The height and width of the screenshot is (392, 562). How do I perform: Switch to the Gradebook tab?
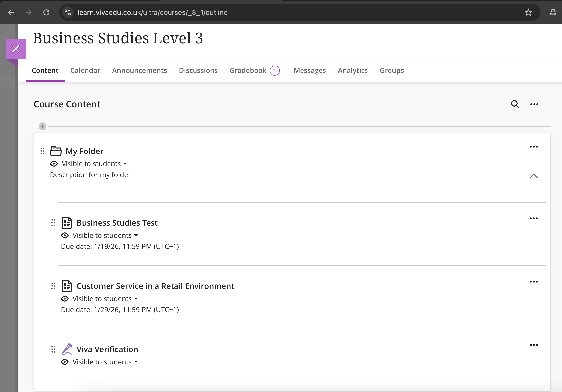(x=248, y=70)
